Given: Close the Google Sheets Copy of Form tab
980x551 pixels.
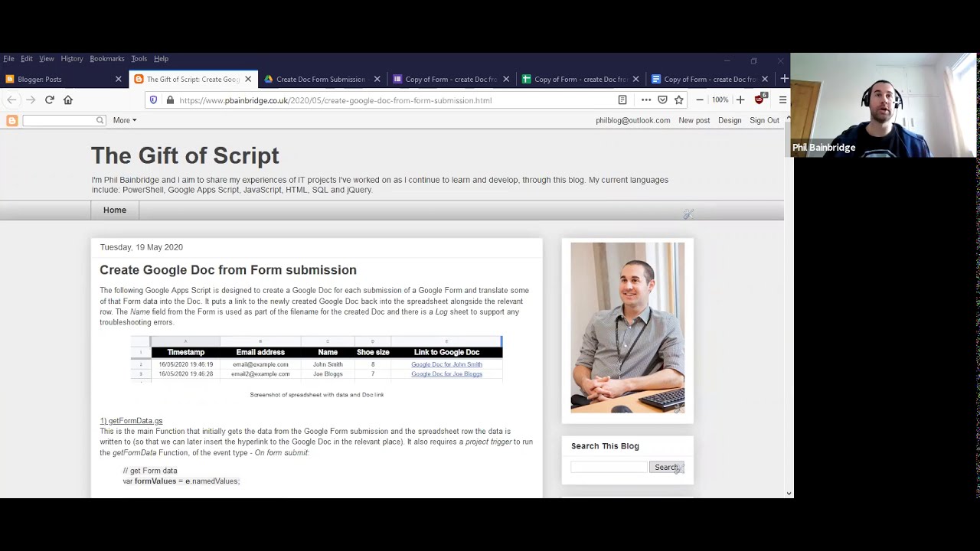Looking at the screenshot, I should coord(635,79).
